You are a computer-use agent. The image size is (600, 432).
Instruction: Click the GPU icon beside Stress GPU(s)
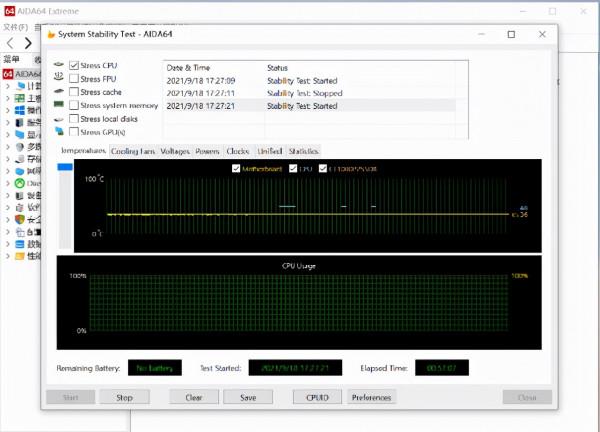point(59,132)
